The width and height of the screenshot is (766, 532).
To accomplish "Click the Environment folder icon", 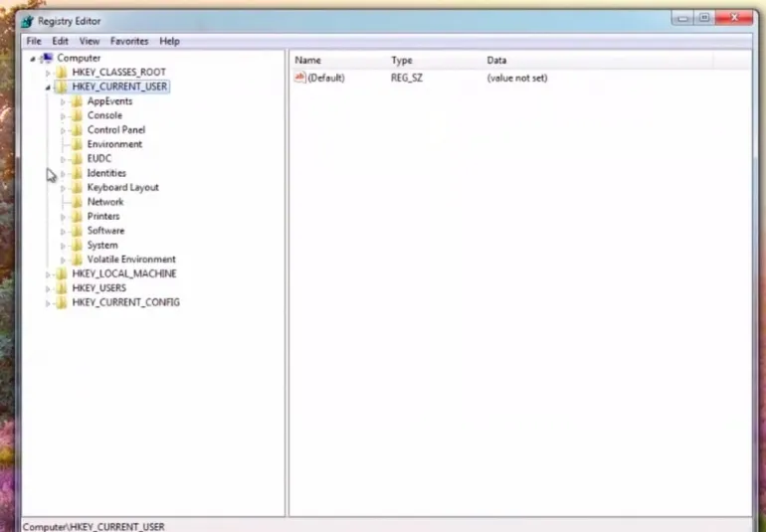I will (77, 144).
